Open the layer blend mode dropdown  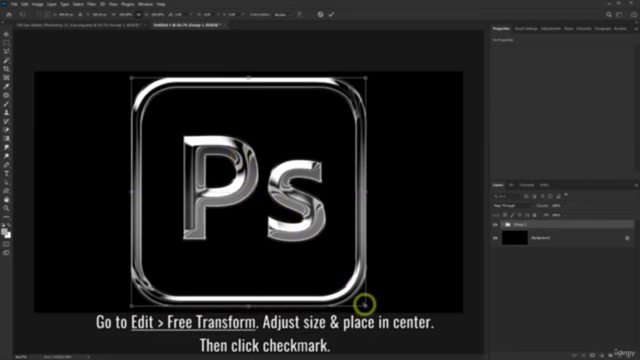[x=513, y=206]
